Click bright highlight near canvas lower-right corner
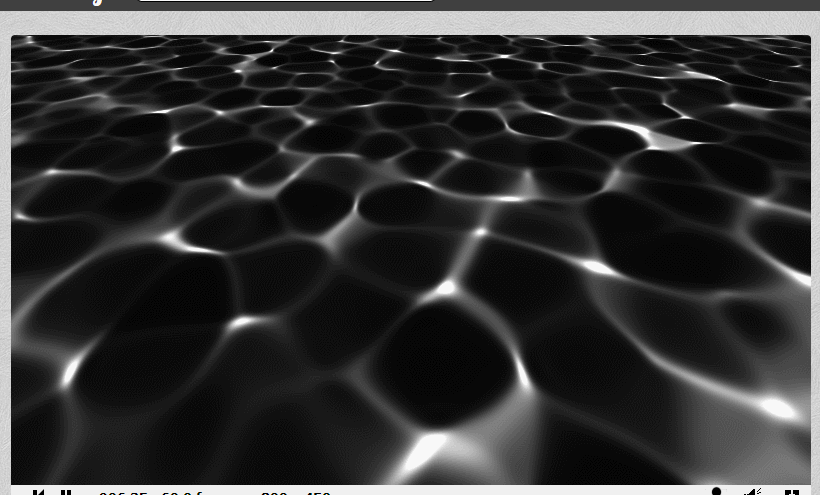Viewport: 820px width, 495px height. click(x=776, y=407)
